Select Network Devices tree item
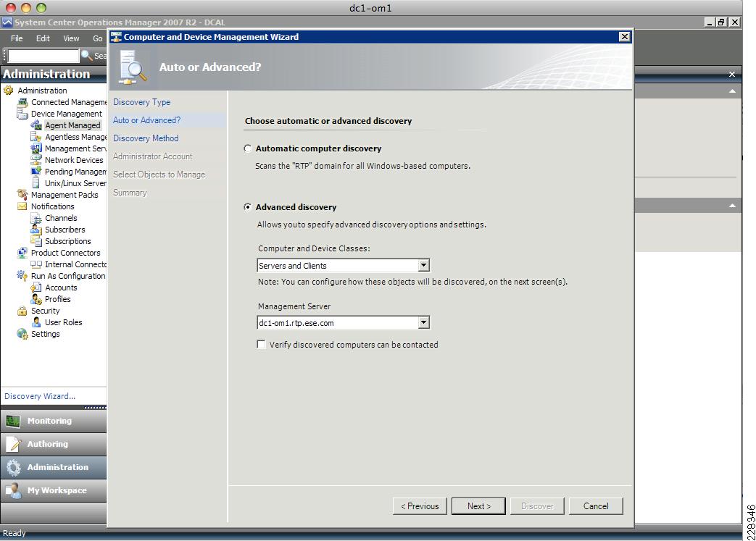Image resolution: width=756 pixels, height=541 pixels. (74, 160)
